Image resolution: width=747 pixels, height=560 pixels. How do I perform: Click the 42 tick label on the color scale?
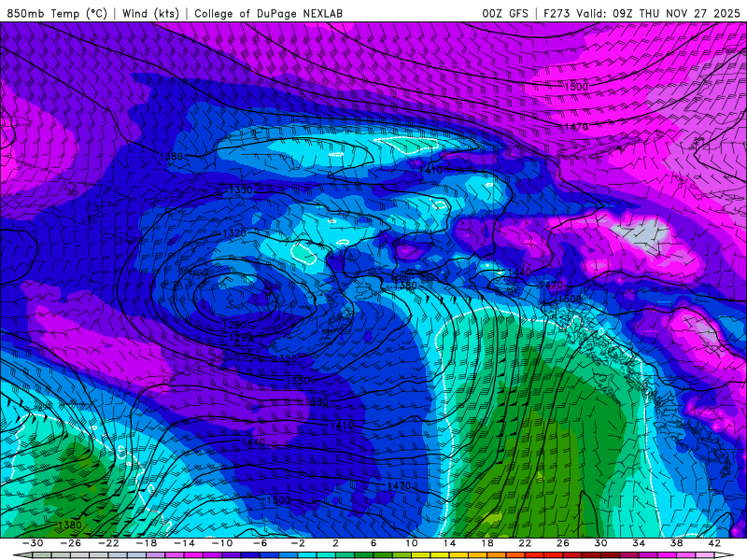coord(714,543)
